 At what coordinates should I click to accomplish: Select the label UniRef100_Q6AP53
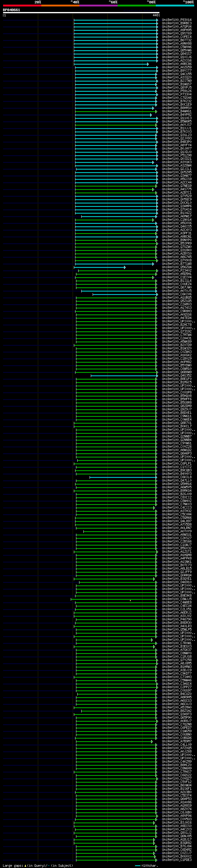pos(177,799)
